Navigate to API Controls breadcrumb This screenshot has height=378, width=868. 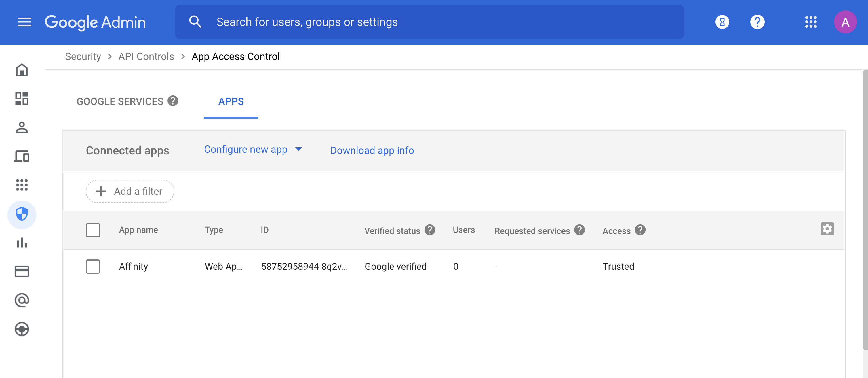146,57
